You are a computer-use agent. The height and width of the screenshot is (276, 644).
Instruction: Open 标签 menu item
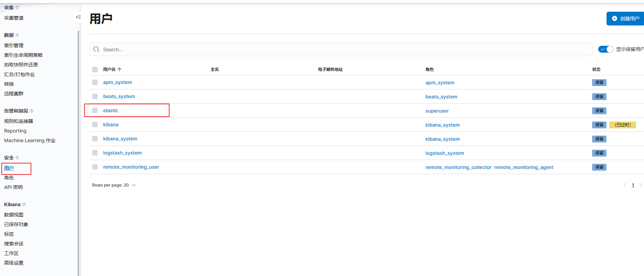9,234
